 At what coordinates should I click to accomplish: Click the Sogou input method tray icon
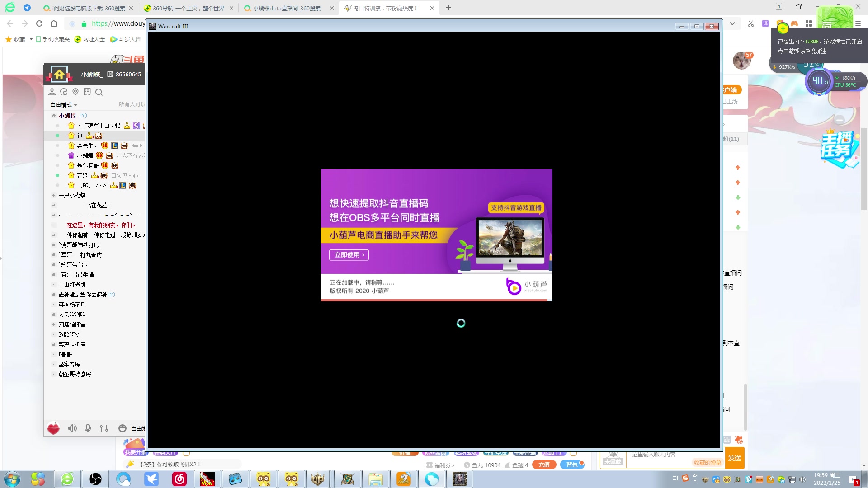pyautogui.click(x=685, y=478)
